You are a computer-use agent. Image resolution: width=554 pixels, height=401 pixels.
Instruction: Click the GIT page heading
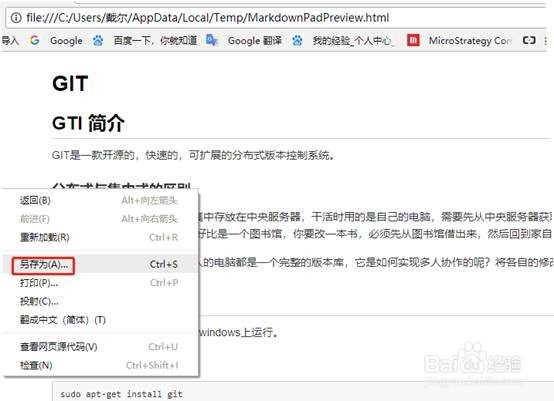[x=70, y=84]
